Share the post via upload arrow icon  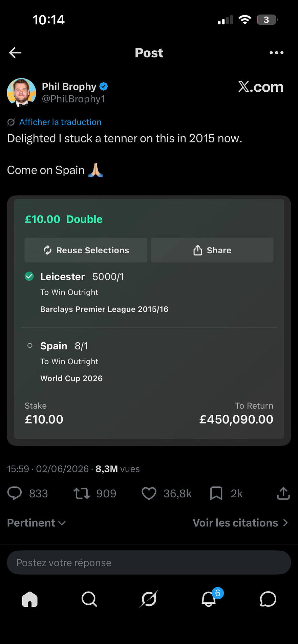[x=283, y=493]
